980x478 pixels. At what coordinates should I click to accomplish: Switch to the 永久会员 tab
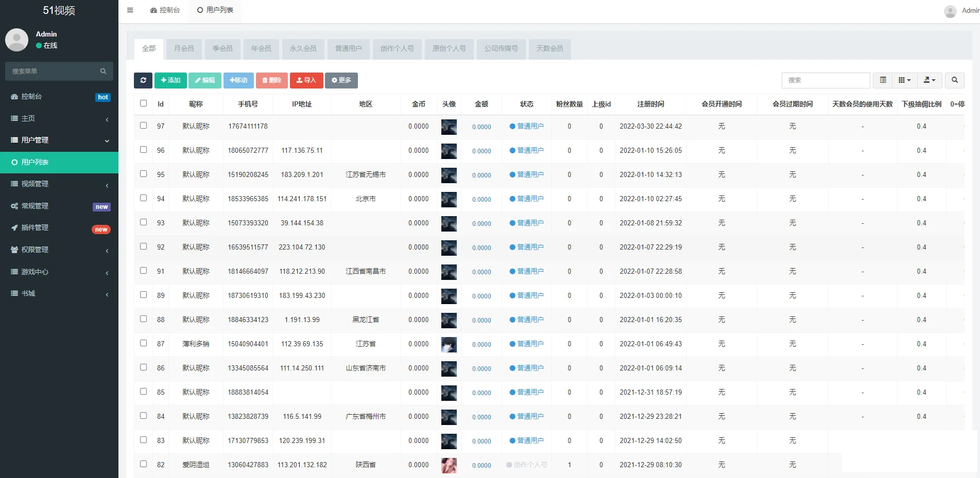tap(303, 48)
